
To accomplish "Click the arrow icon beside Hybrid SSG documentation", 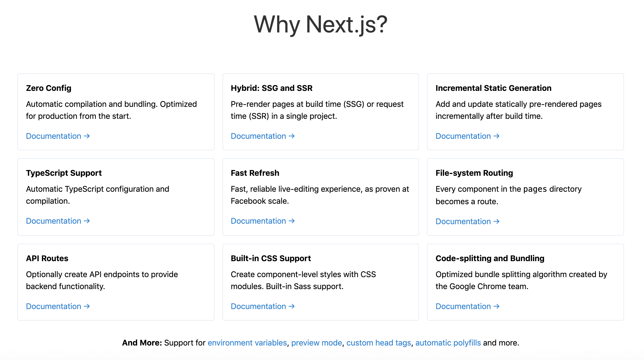I will tap(292, 136).
